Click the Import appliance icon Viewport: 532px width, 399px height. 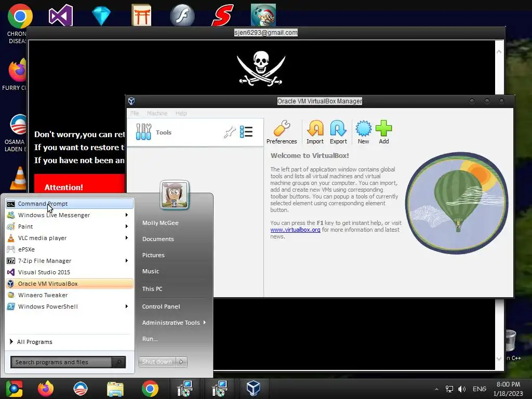pos(315,132)
